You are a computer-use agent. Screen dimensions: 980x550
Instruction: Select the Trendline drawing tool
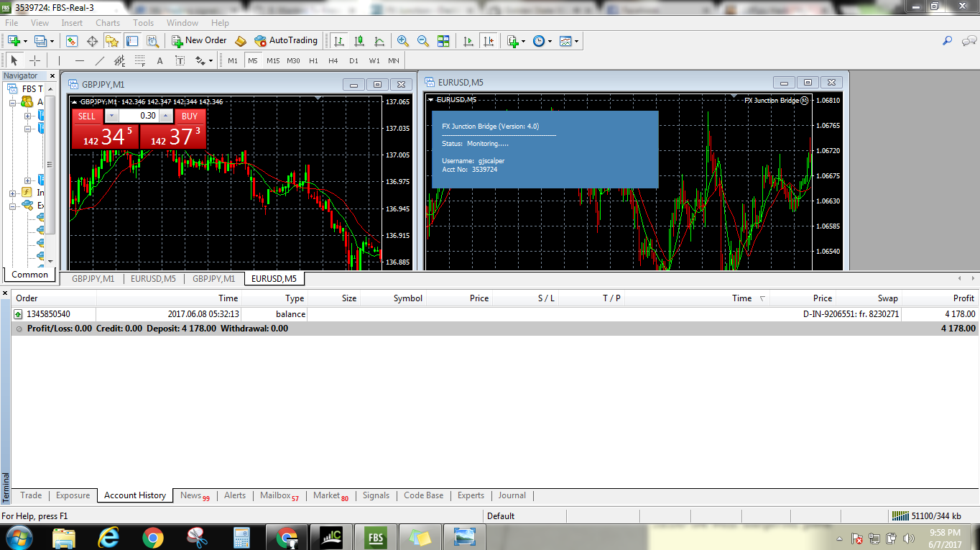(x=100, y=60)
